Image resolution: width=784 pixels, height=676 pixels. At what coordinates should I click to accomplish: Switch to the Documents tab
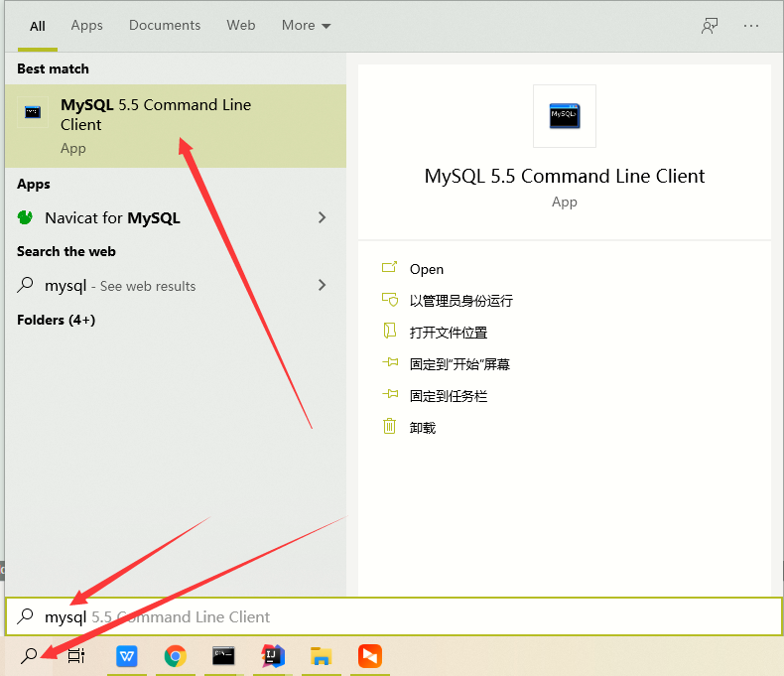point(165,25)
